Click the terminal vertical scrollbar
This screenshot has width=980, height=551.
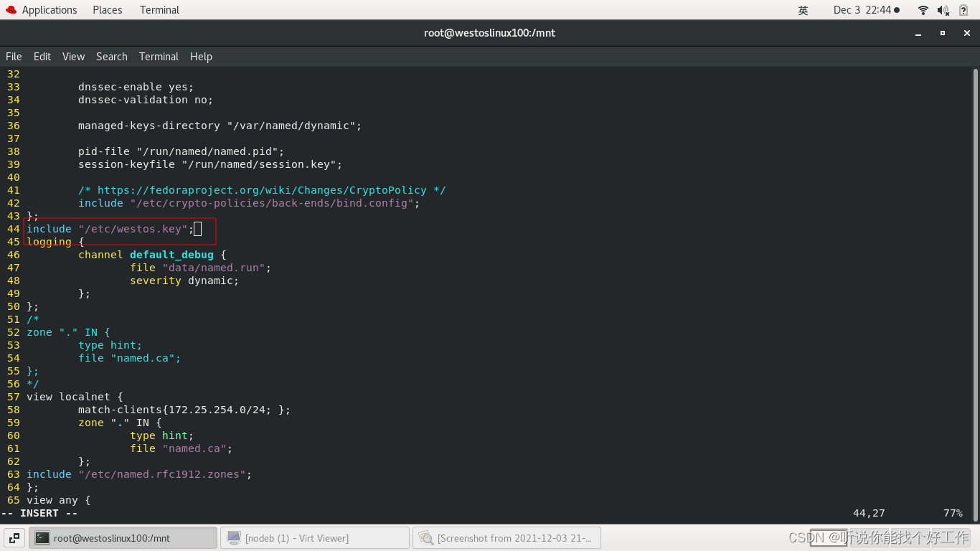point(976,294)
